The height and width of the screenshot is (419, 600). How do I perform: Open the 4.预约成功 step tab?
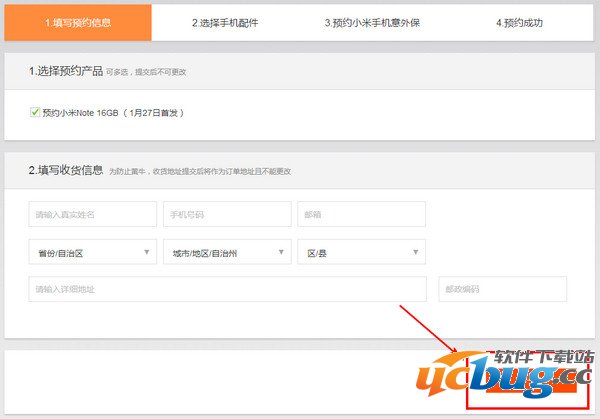point(518,22)
